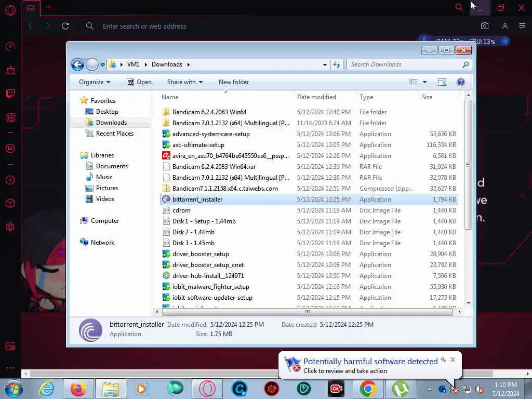Select Music library
The width and height of the screenshot is (532, 399).
104,177
